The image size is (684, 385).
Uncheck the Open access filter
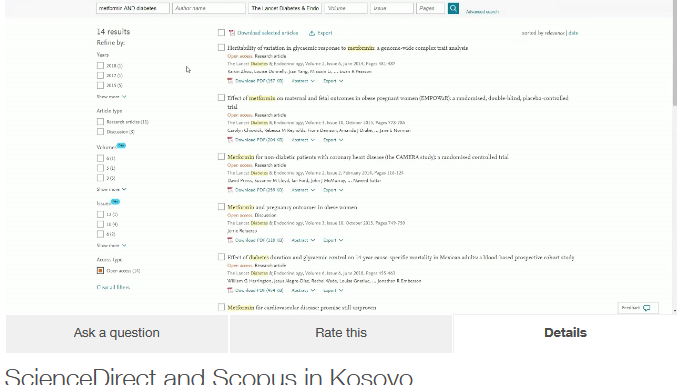pos(100,271)
